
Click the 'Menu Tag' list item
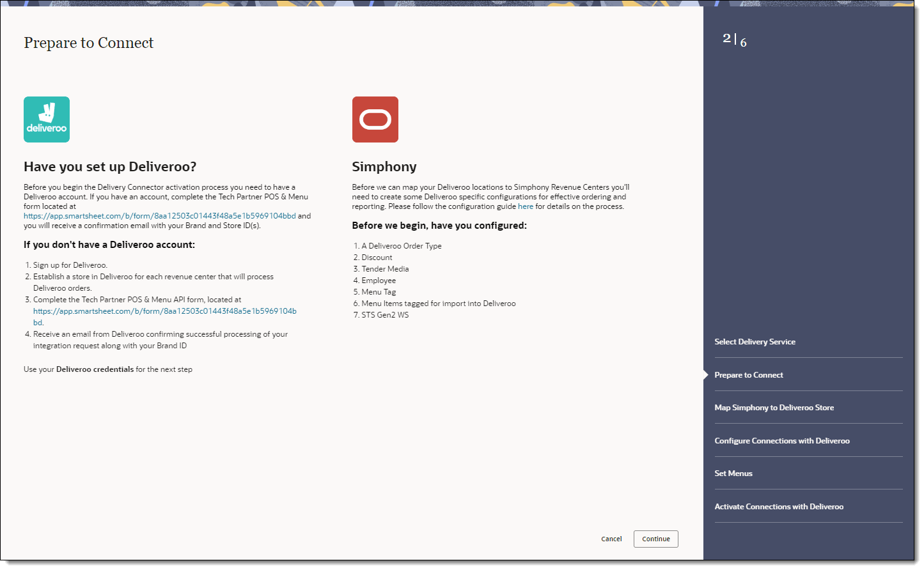379,292
